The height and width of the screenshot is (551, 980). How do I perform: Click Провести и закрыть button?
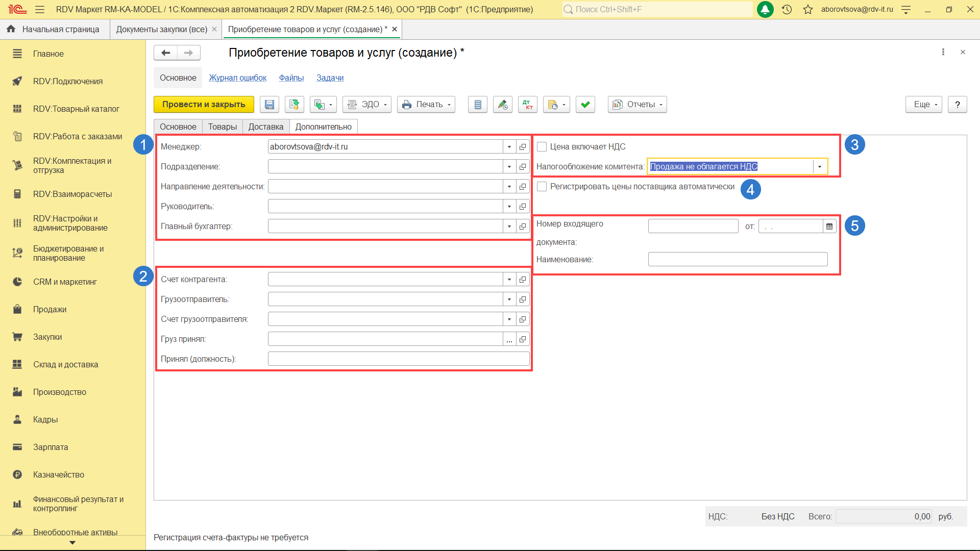coord(204,105)
